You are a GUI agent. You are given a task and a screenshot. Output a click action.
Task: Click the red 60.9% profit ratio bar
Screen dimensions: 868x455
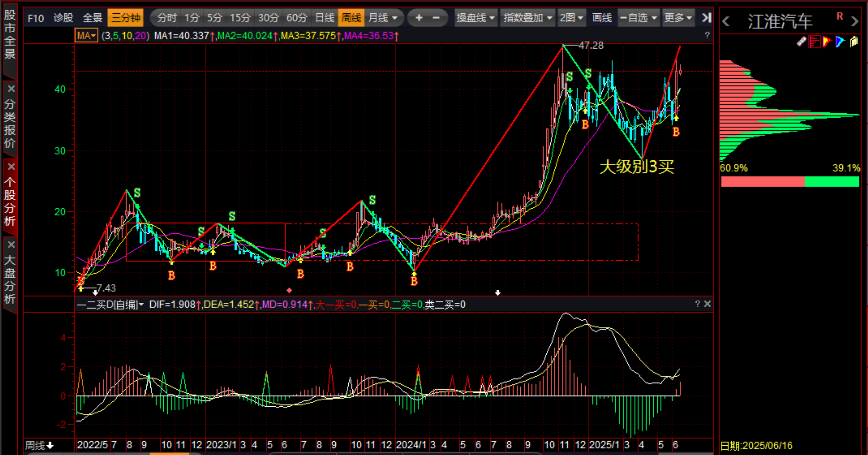[763, 181]
